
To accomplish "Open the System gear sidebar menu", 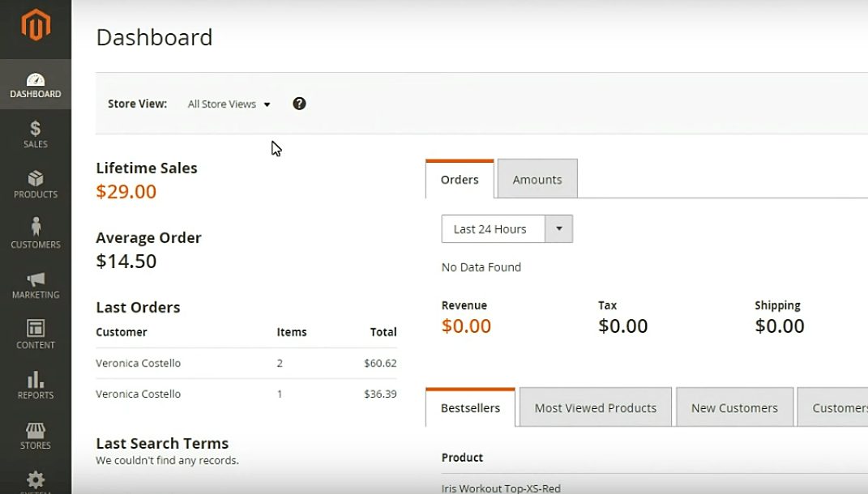I will [36, 480].
